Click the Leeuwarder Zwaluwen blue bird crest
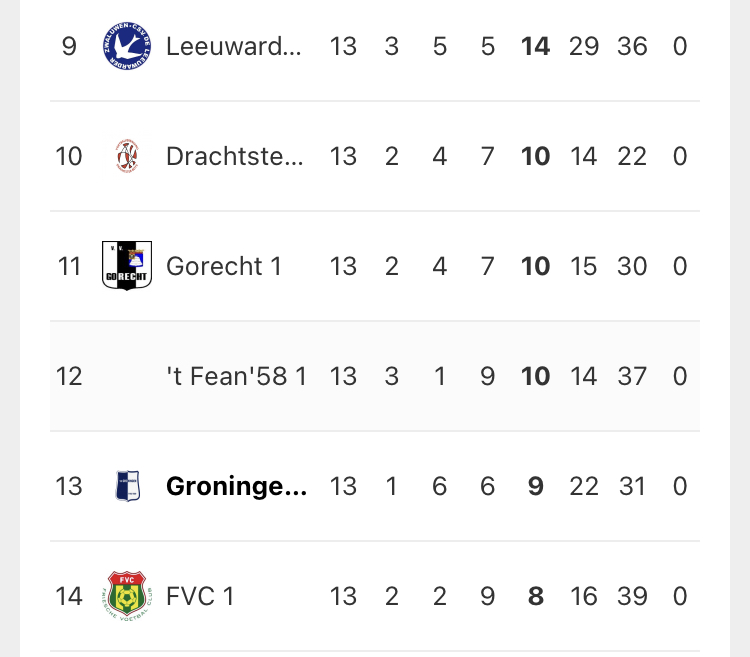Viewport: 750px width, 657px height. click(127, 46)
